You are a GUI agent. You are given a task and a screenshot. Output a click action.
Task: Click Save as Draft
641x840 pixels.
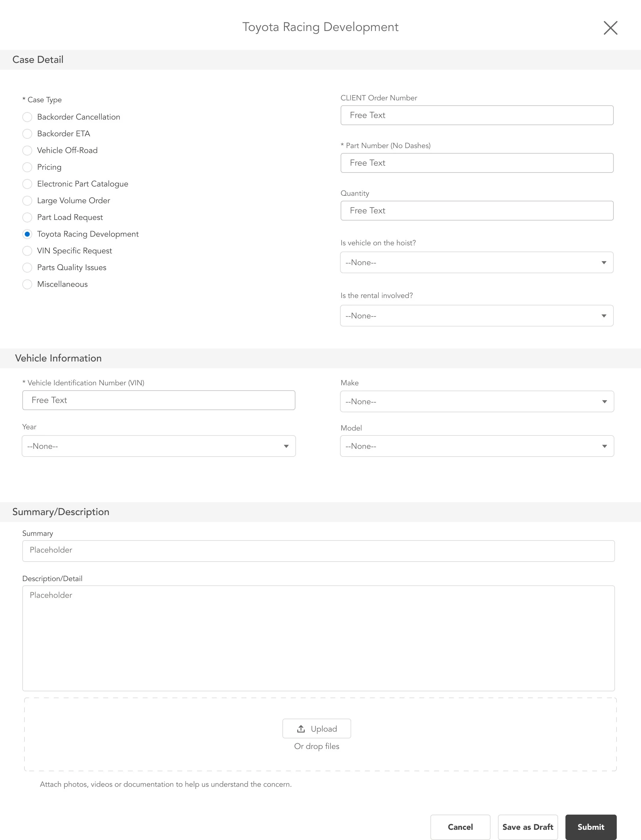pos(527,827)
